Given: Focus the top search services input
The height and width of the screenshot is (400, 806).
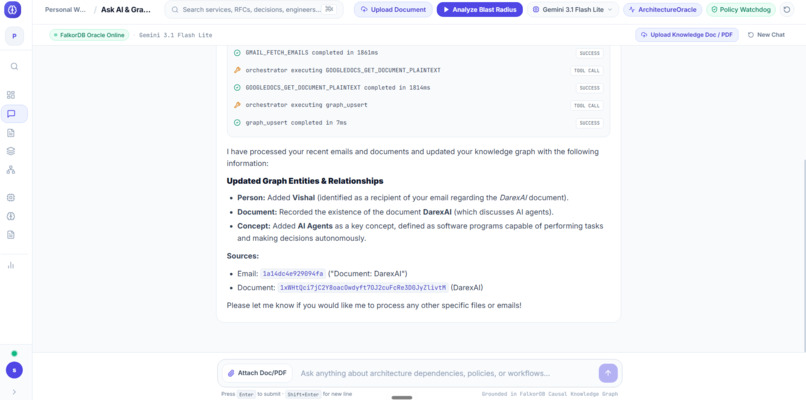Looking at the screenshot, I should coord(254,9).
